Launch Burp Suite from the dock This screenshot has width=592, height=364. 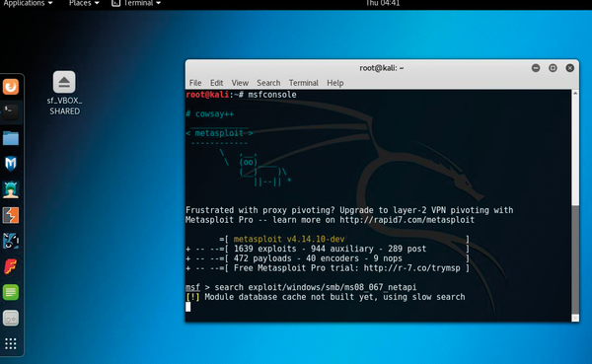click(x=11, y=215)
